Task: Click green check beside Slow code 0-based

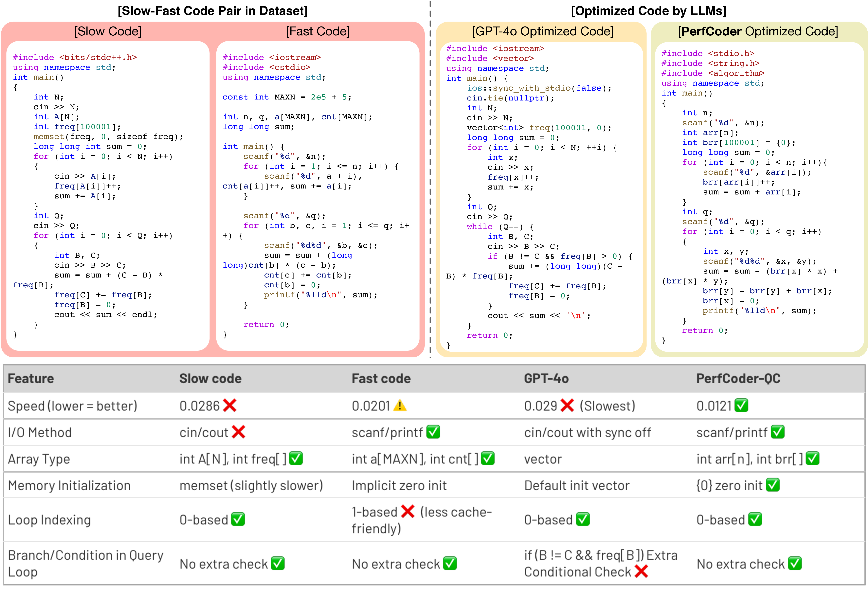Action: pos(238,519)
